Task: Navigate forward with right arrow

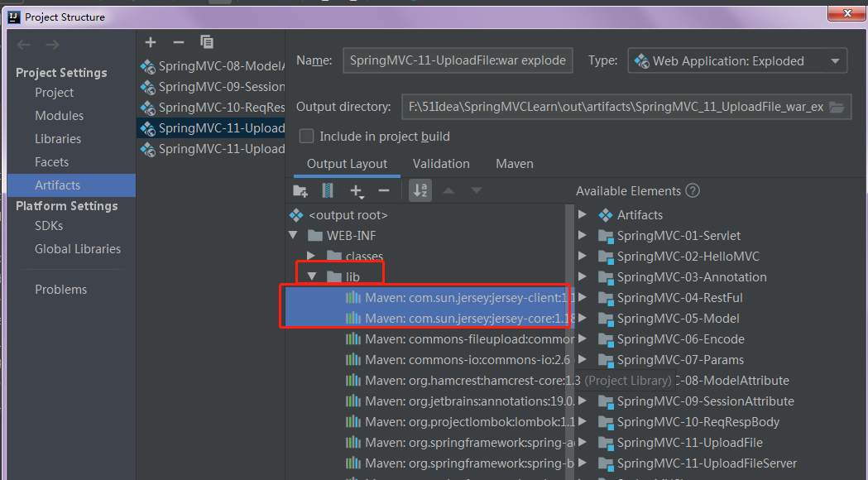Action: point(52,45)
